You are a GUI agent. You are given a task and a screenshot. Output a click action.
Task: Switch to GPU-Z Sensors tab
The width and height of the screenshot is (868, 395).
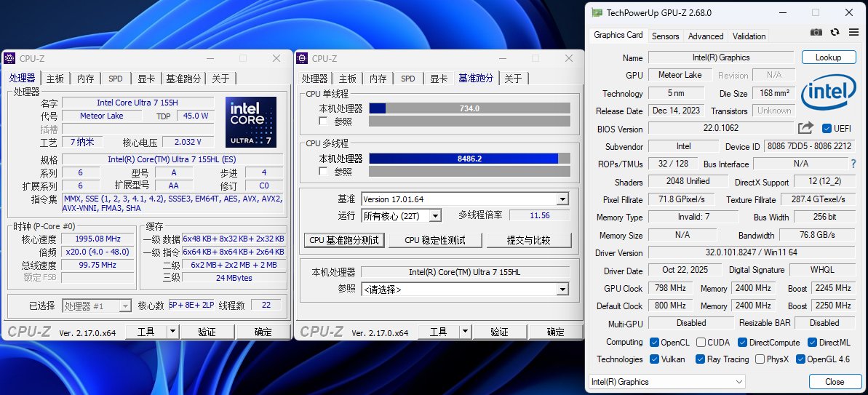coord(665,36)
